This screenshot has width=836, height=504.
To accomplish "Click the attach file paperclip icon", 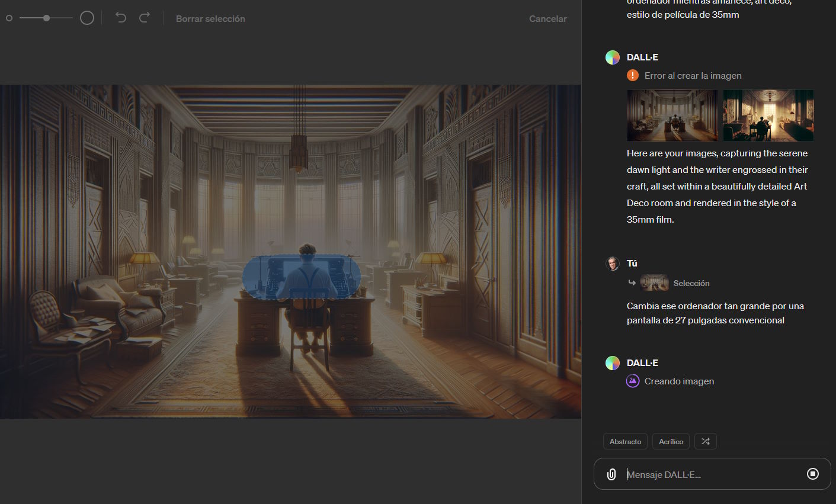I will point(611,474).
